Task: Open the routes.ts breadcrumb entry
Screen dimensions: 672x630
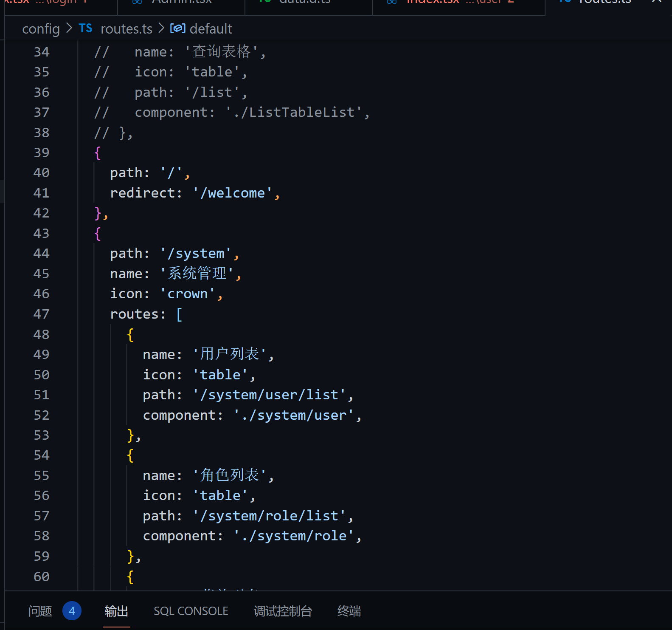Action: click(x=126, y=29)
